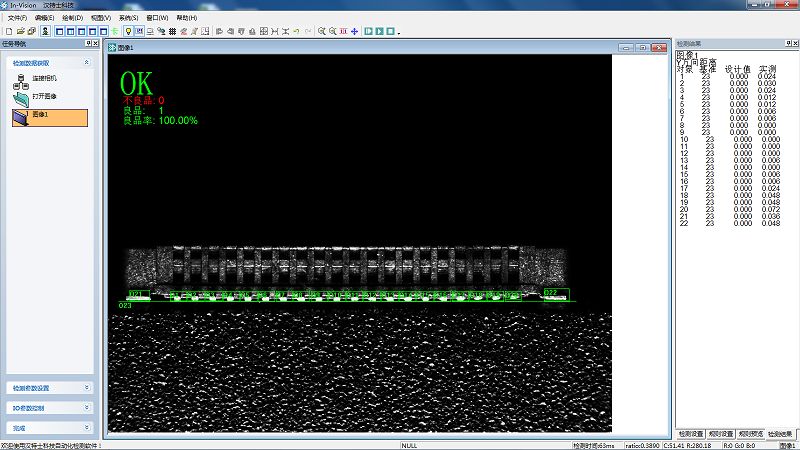Switch to the 规则预览 tab
The image size is (800, 450).
click(749, 434)
